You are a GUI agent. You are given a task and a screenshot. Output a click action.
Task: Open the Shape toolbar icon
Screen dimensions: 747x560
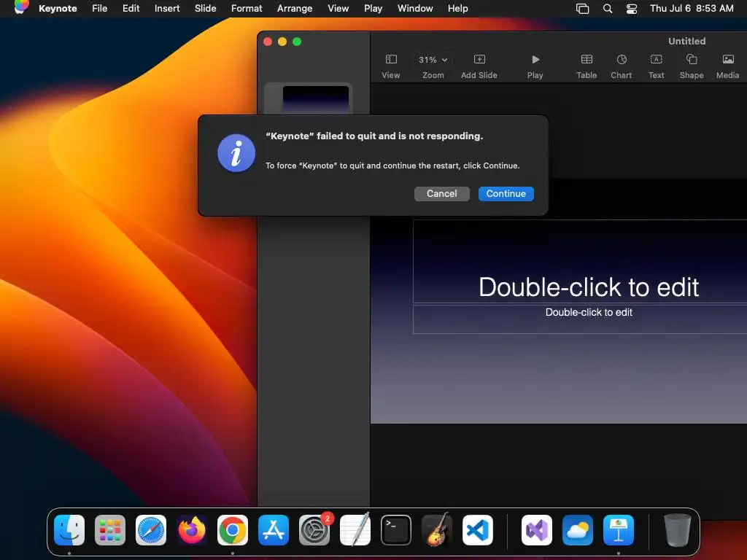(692, 60)
